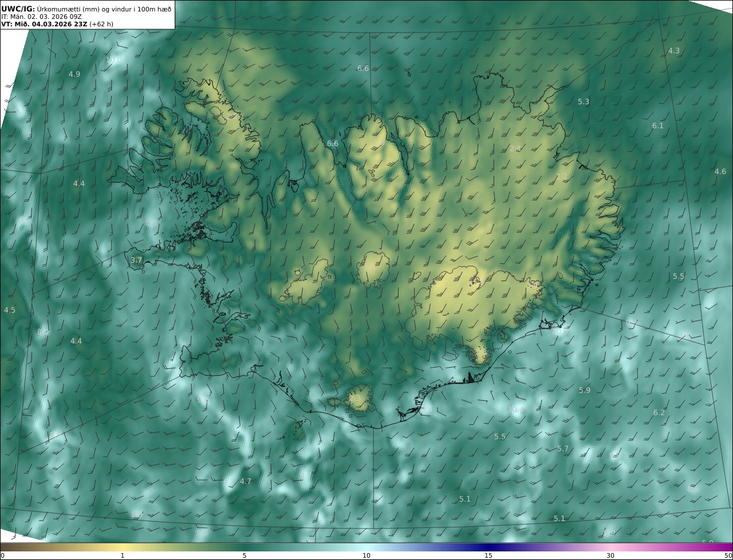Click the colorbar tick label '5'
The height and width of the screenshot is (560, 733).
[x=245, y=555]
